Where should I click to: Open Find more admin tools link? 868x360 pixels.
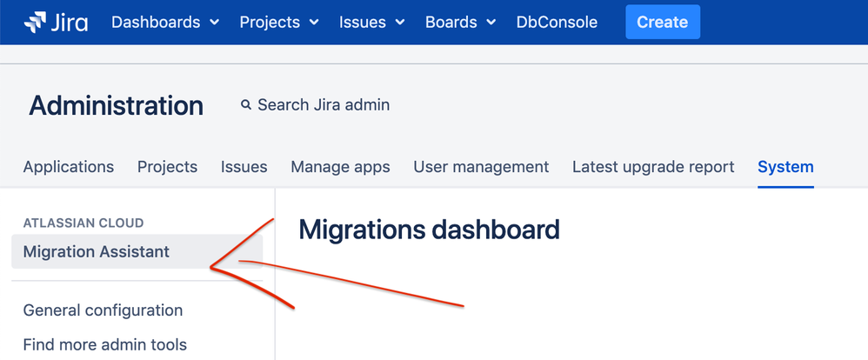(x=105, y=344)
